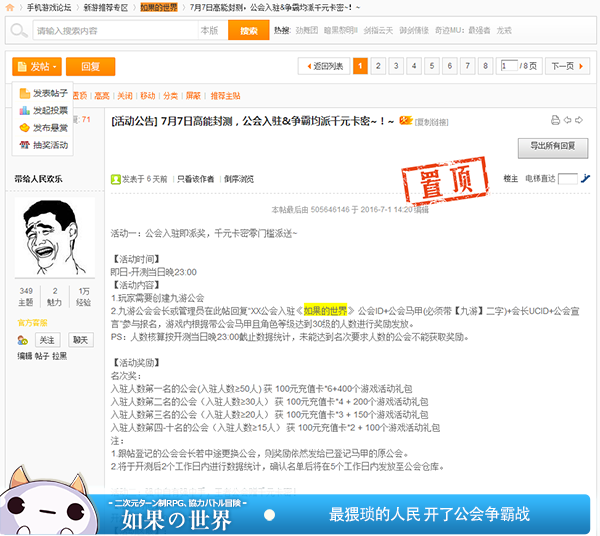Select 发布悬赏 from the post menu
Image resolution: width=600 pixels, height=536 pixels.
pyautogui.click(x=44, y=127)
